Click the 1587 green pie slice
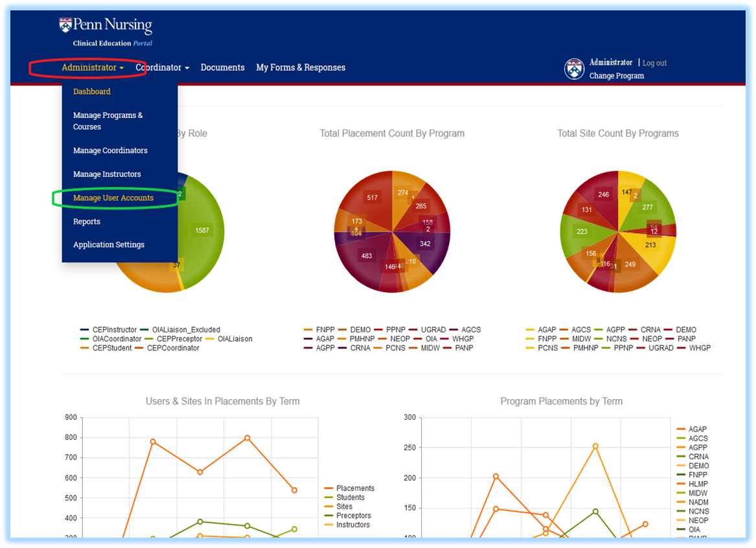 203,231
